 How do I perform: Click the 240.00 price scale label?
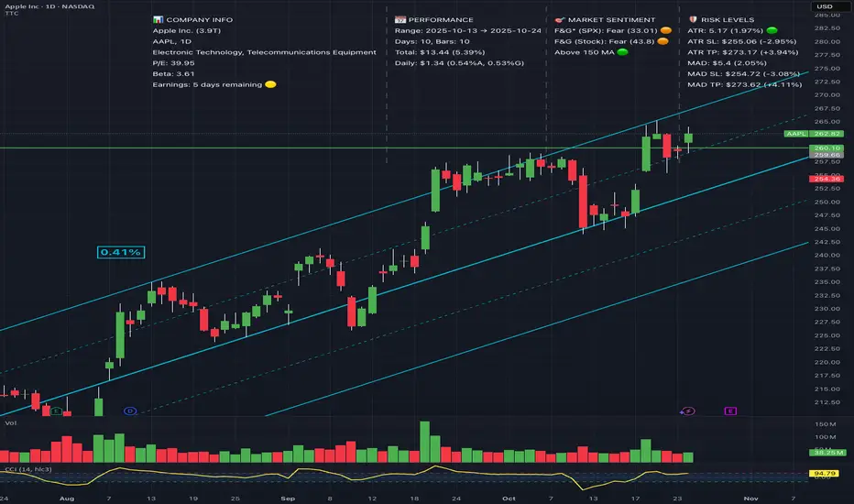click(827, 255)
